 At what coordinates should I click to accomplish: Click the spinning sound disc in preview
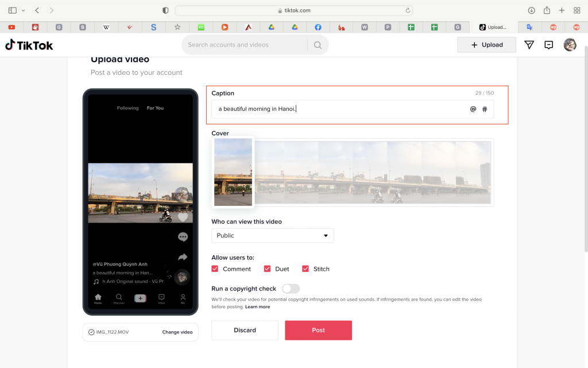(182, 277)
